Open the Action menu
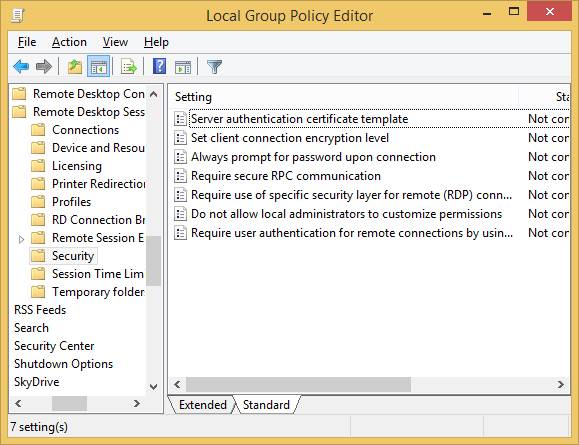Screen dimensions: 579x445 [69, 42]
